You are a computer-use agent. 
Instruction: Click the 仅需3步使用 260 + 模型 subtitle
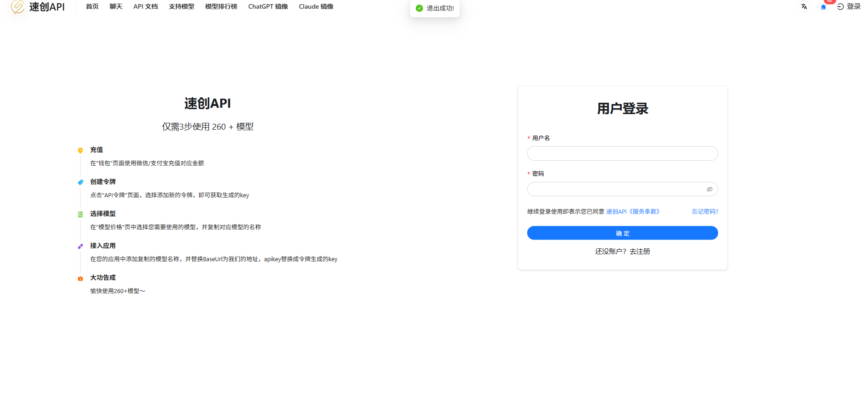point(207,126)
